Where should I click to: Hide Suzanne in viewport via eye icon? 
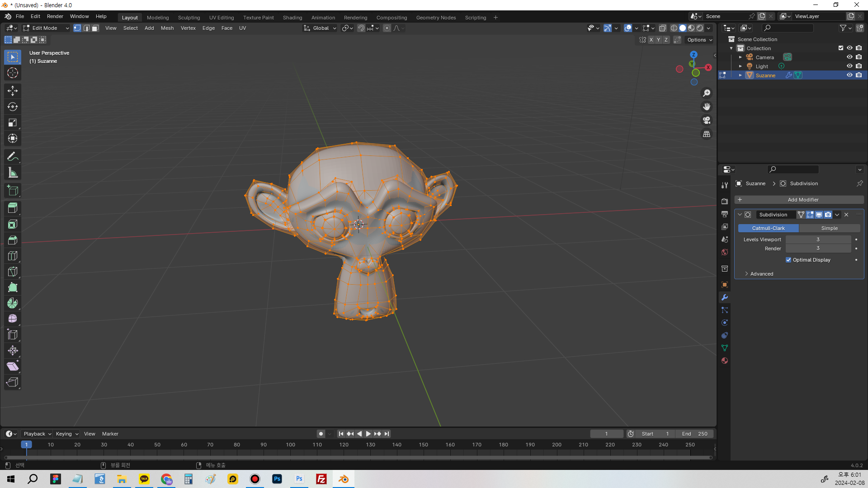pyautogui.click(x=849, y=75)
